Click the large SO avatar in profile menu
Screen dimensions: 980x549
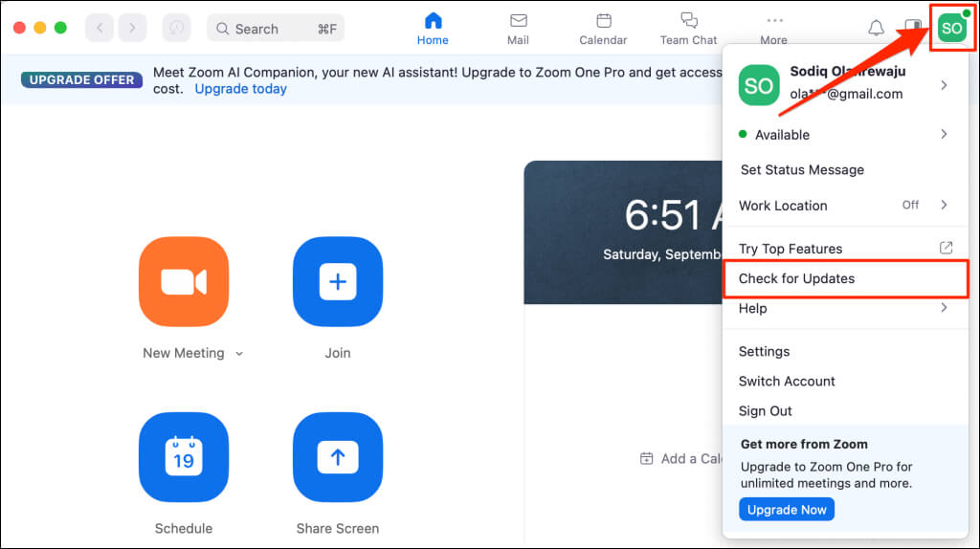click(759, 85)
